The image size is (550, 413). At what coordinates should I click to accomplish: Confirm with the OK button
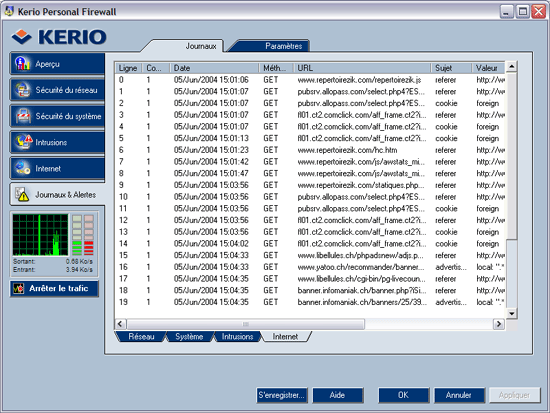pos(403,395)
